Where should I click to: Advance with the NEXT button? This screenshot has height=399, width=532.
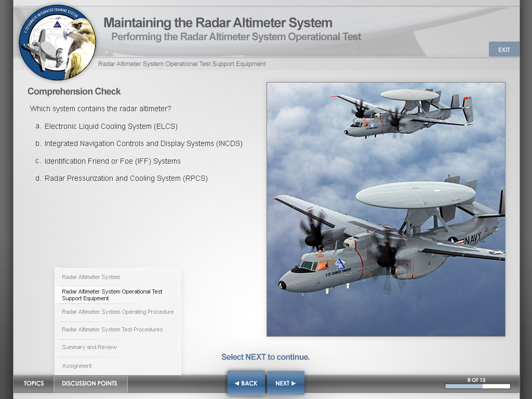pyautogui.click(x=285, y=383)
